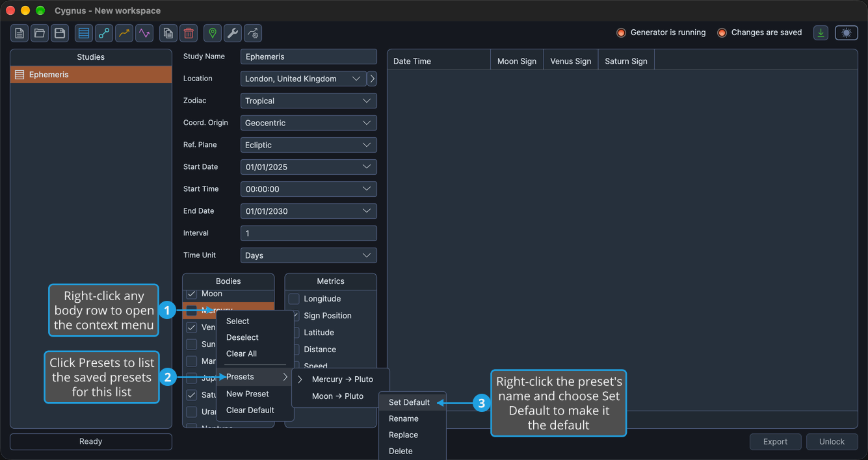Screen dimensions: 868x460
Task: Click the green download arrow icon
Action: click(x=821, y=32)
